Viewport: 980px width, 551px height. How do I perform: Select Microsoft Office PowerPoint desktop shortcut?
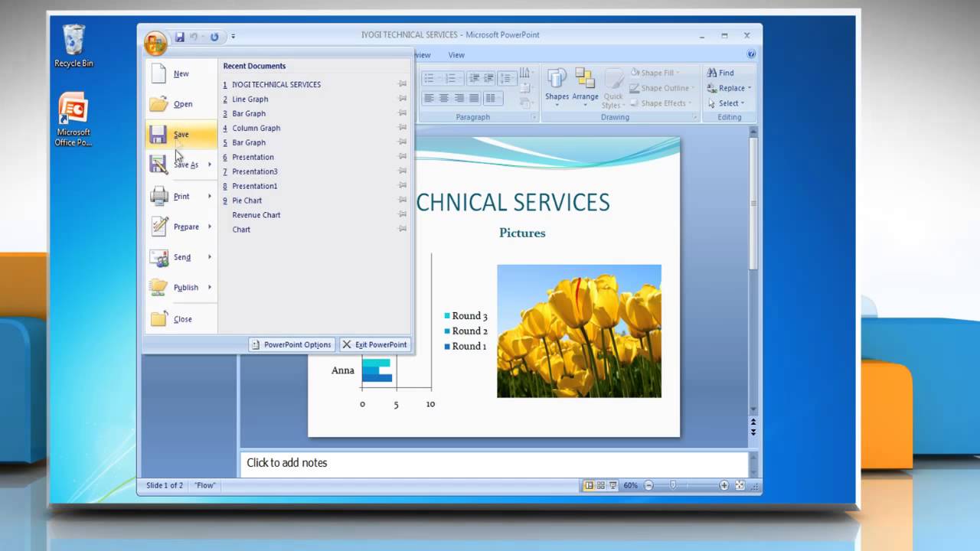(73, 119)
